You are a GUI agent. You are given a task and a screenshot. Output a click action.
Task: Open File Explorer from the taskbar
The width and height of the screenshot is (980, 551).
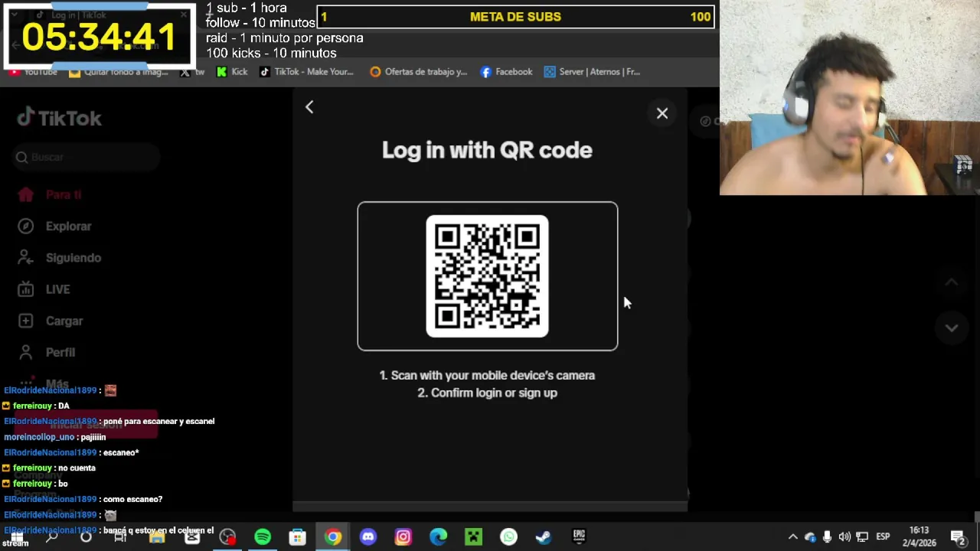click(157, 537)
